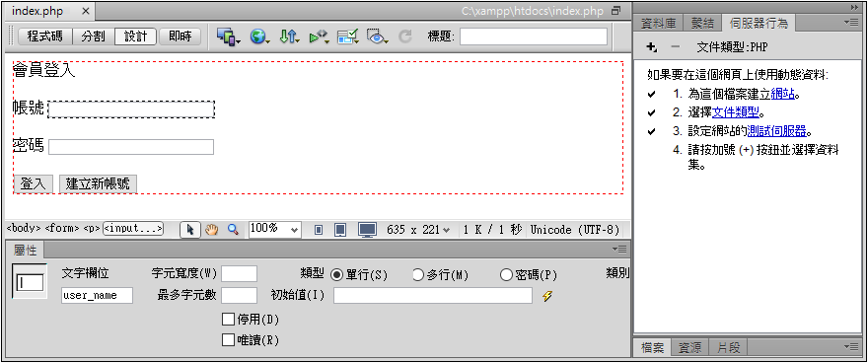
Task: Click the lightning bolt dynamic data icon
Action: (546, 296)
